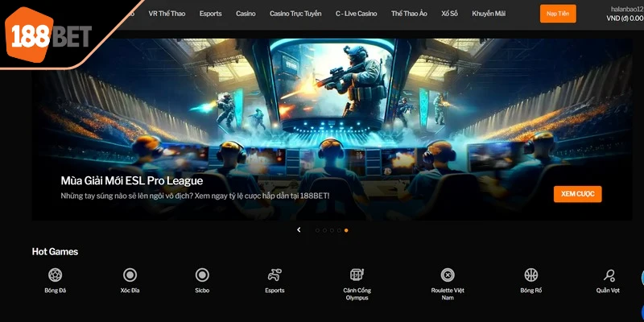Switch to the first carousel dot

pyautogui.click(x=317, y=230)
